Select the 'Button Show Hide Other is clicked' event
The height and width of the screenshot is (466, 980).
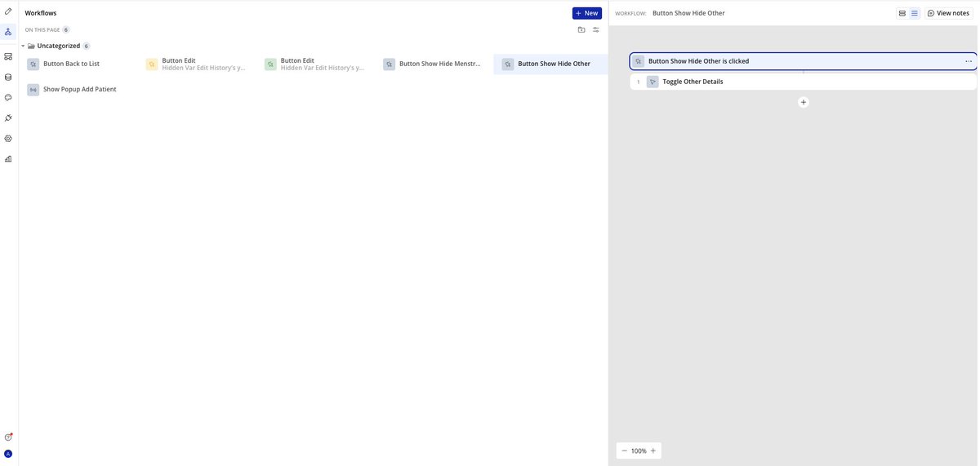pyautogui.click(x=804, y=61)
